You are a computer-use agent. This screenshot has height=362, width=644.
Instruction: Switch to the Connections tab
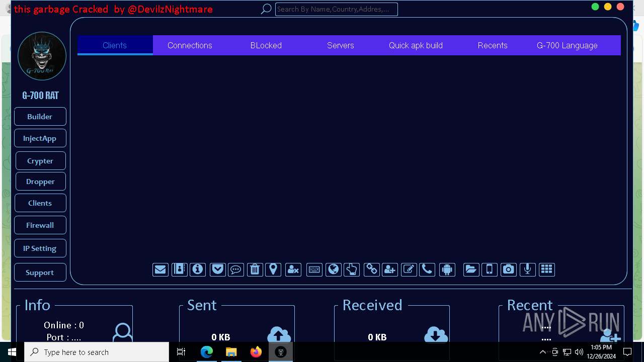(190, 45)
